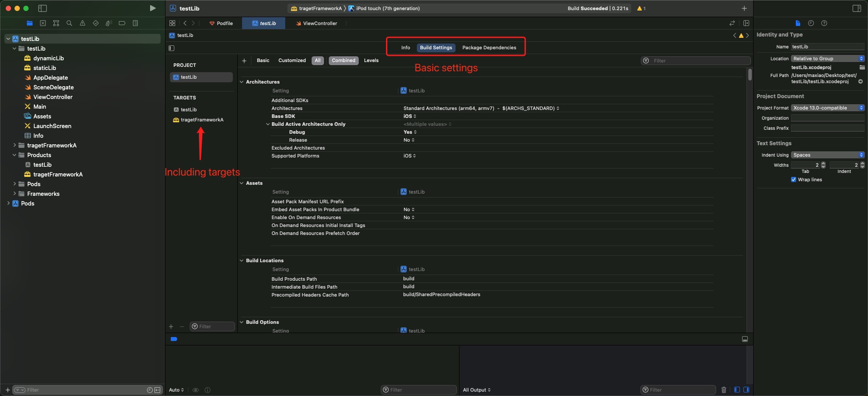Collapse the Assets section
868x396 pixels.
242,183
